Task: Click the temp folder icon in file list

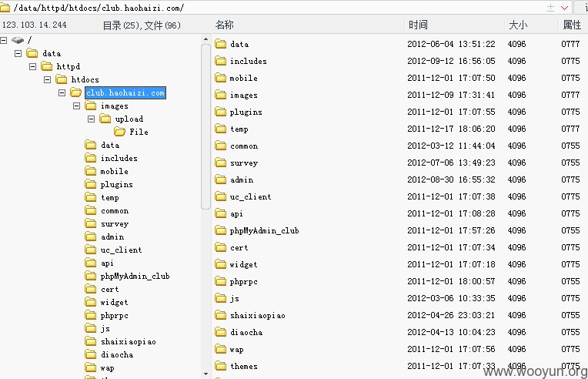Action: click(x=220, y=129)
